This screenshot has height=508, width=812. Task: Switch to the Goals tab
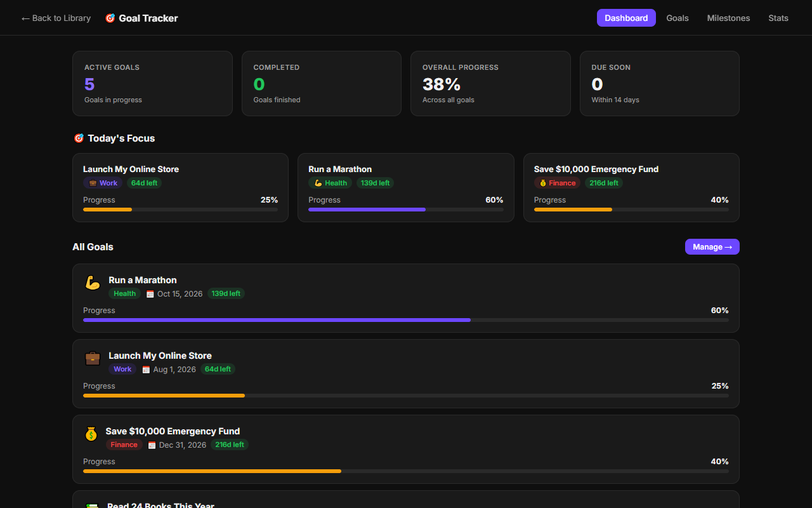tap(678, 18)
